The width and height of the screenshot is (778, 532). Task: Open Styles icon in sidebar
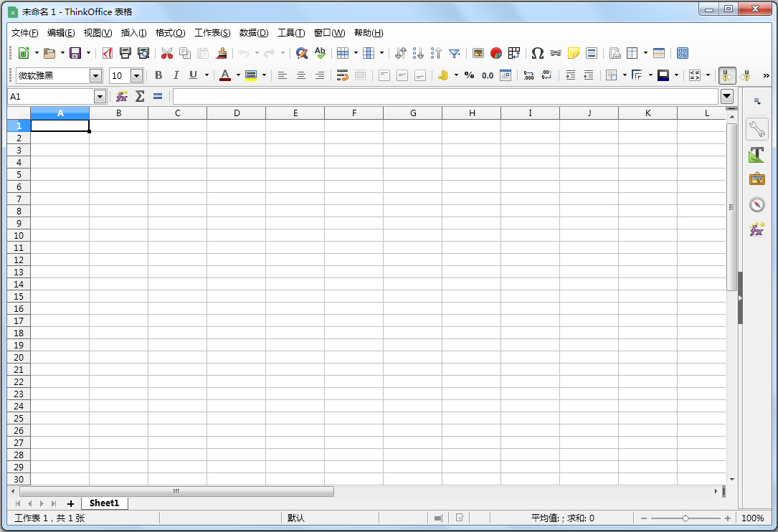click(x=756, y=155)
